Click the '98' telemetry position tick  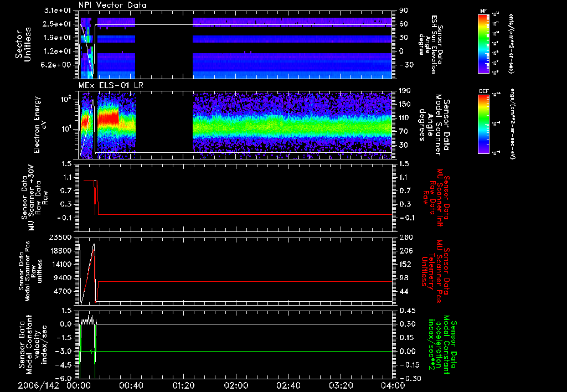pos(404,278)
